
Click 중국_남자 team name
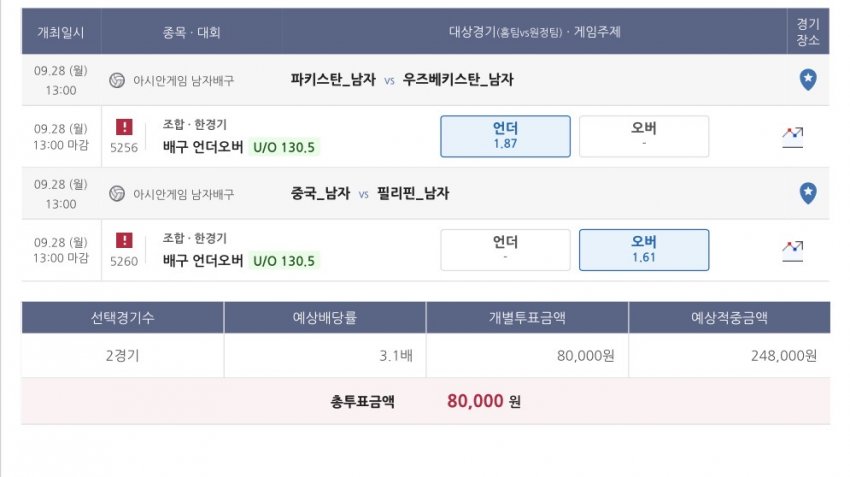(x=320, y=193)
